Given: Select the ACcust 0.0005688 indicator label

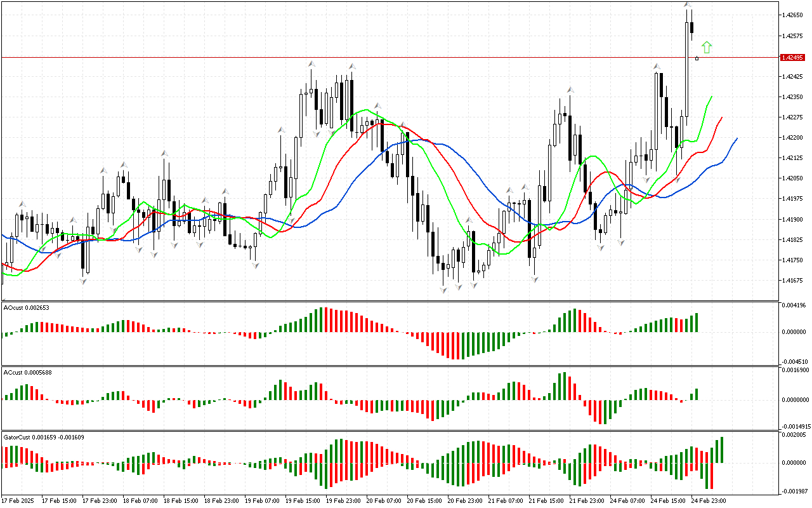Looking at the screenshot, I should [29, 372].
